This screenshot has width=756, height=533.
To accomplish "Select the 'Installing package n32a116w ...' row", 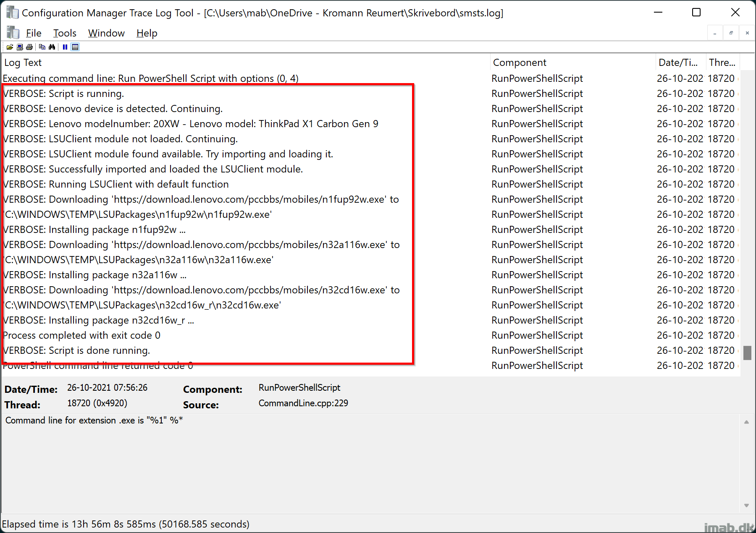I will pos(370,275).
